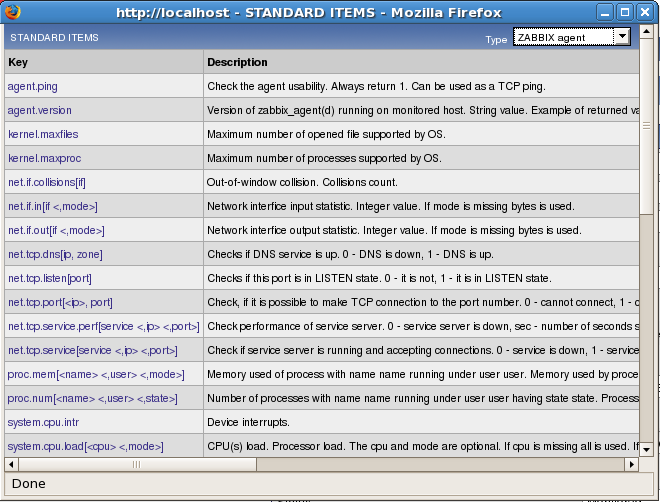Viewport: 660px width, 502px height.
Task: Select the agent.version key
Action: click(x=40, y=110)
